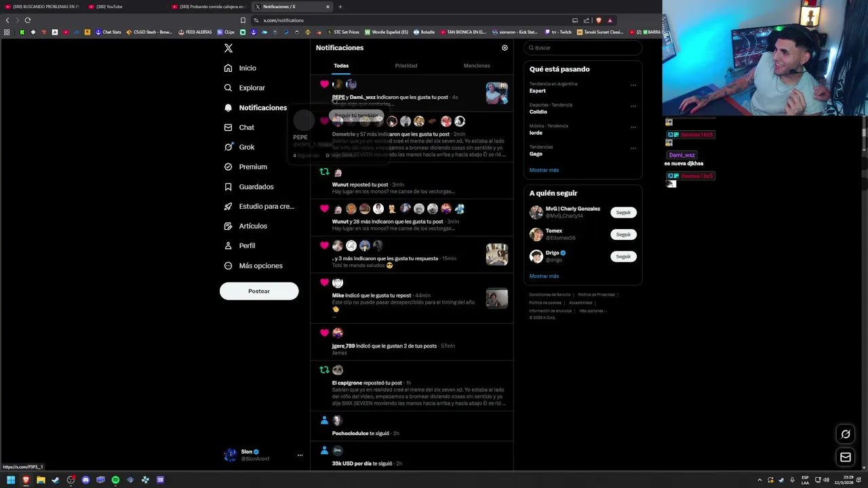Click the X logo in sidebar
The image size is (868, 488).
point(229,48)
